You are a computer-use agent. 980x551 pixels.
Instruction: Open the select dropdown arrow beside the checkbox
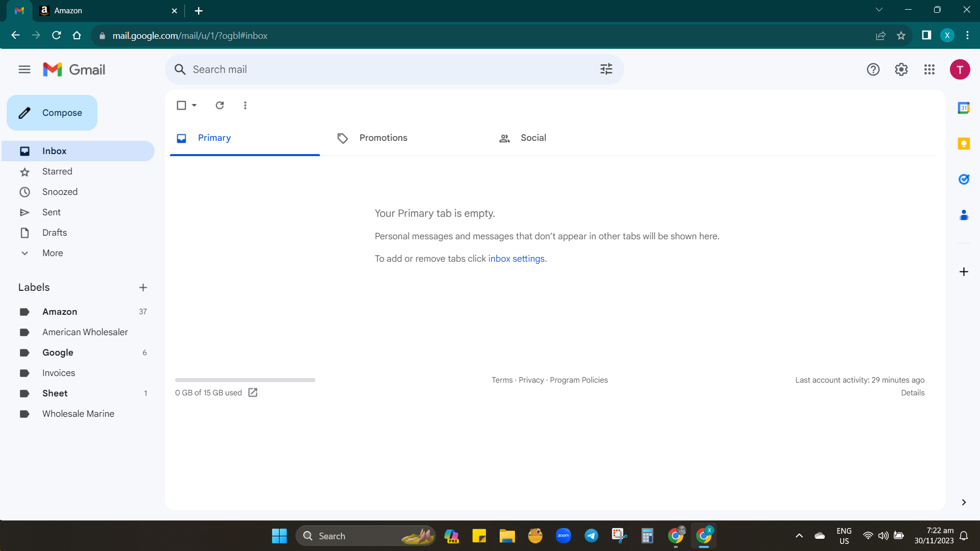point(194,105)
